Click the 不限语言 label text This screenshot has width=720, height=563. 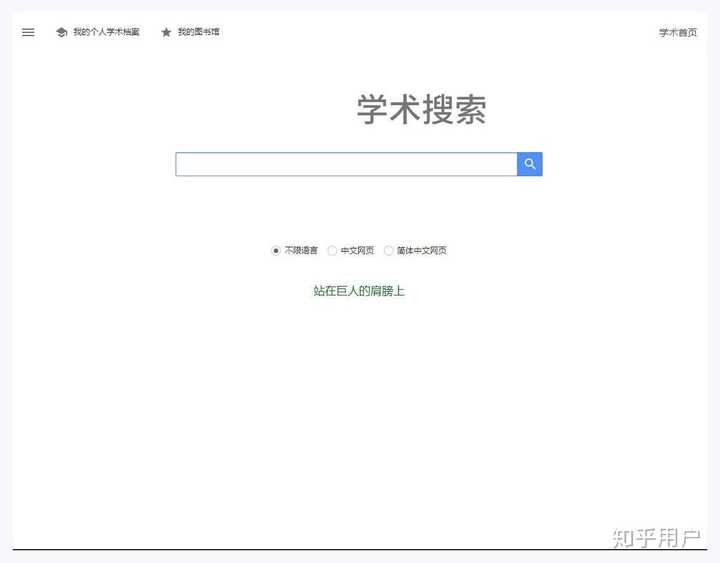click(301, 250)
